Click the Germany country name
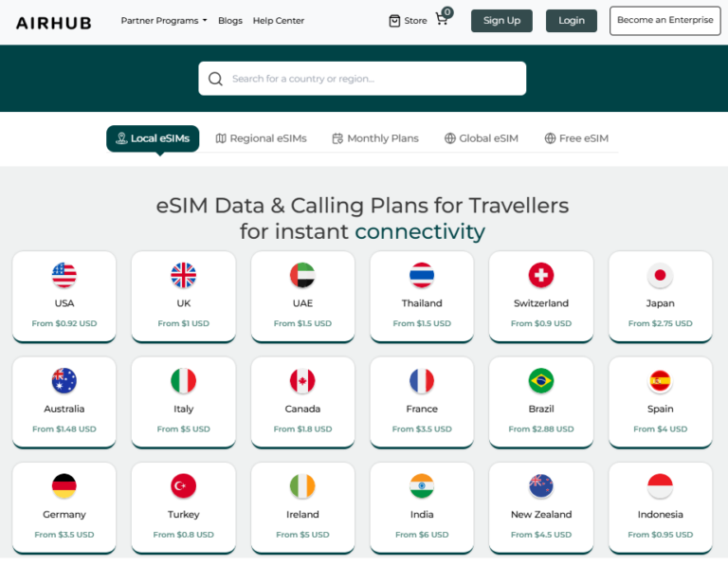Image resolution: width=728 pixels, height=565 pixels. click(64, 515)
